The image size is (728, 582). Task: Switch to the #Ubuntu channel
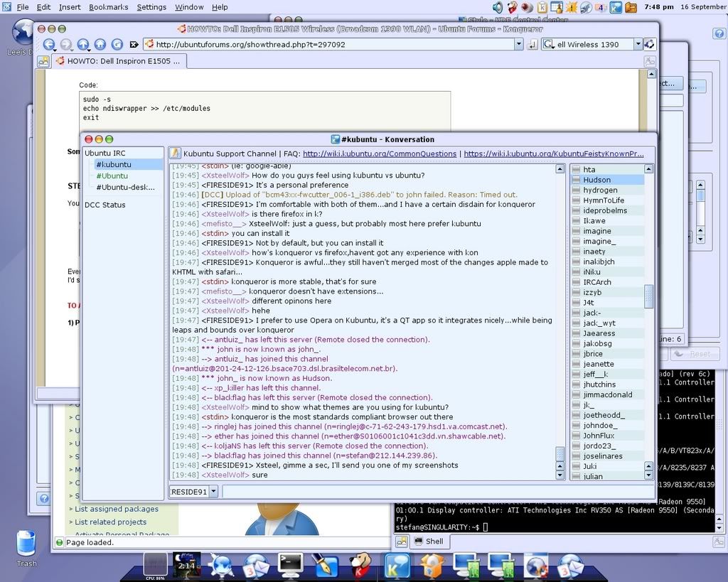click(x=112, y=176)
